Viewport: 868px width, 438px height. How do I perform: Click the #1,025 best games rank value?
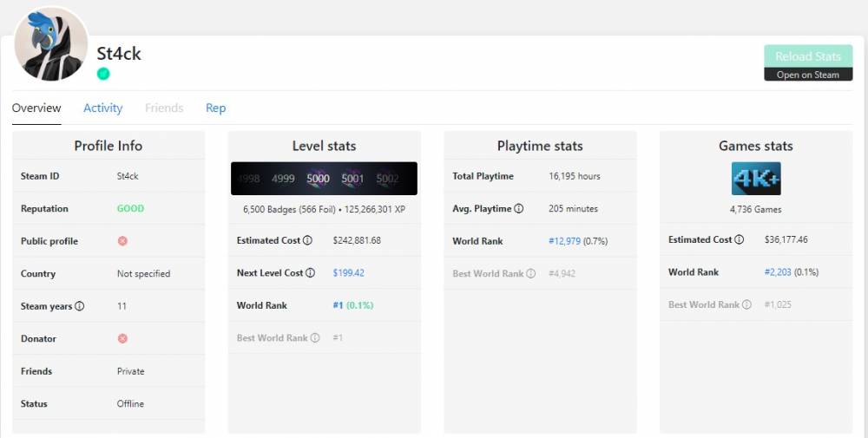tap(778, 304)
